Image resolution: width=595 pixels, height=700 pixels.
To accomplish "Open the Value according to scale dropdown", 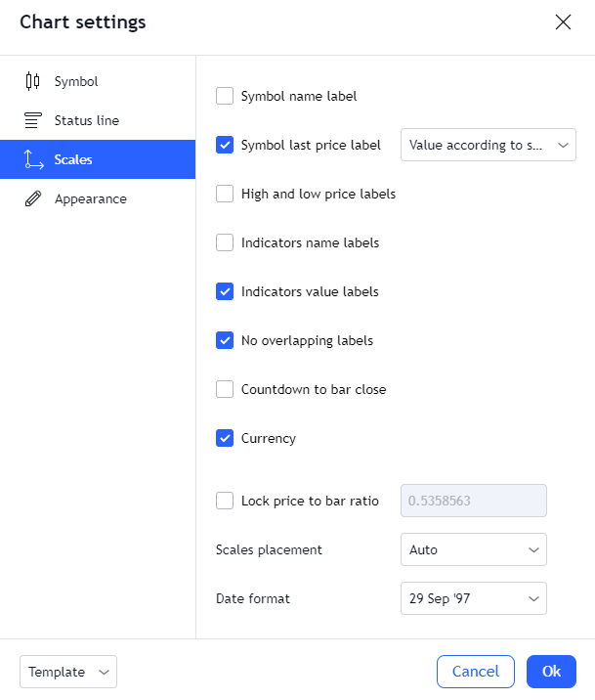I will point(489,145).
